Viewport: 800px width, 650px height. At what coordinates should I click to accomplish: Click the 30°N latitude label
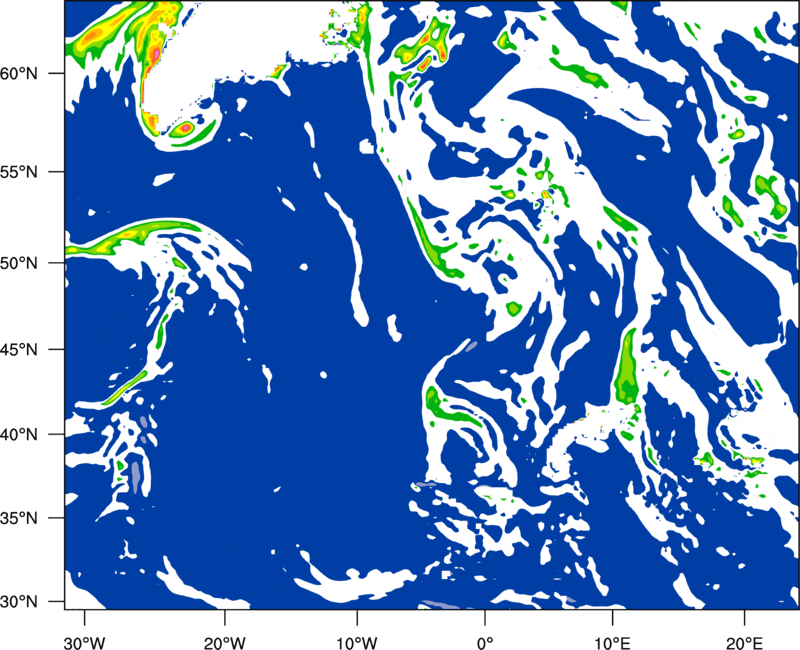[x=19, y=602]
